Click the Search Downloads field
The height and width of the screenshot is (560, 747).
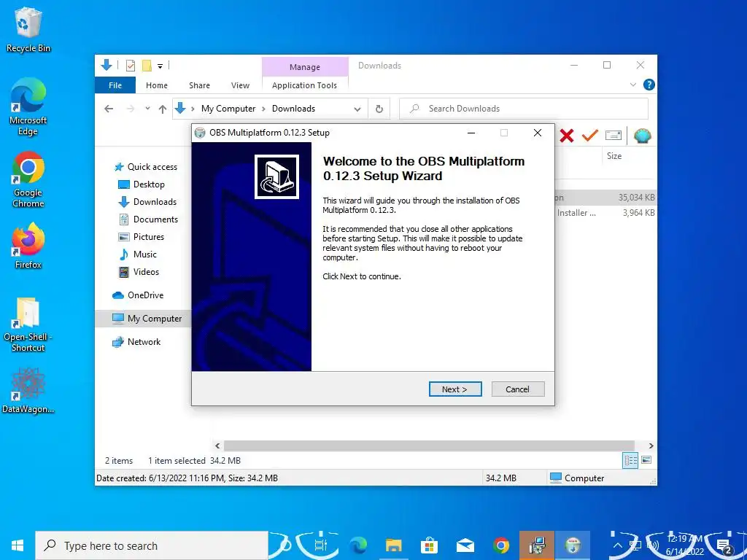[x=524, y=109]
